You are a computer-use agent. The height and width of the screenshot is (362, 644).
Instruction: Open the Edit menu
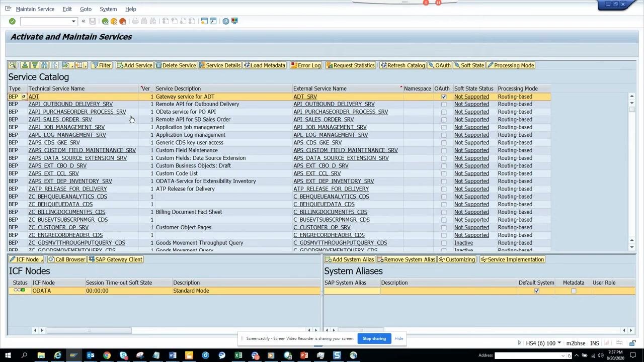(x=67, y=9)
